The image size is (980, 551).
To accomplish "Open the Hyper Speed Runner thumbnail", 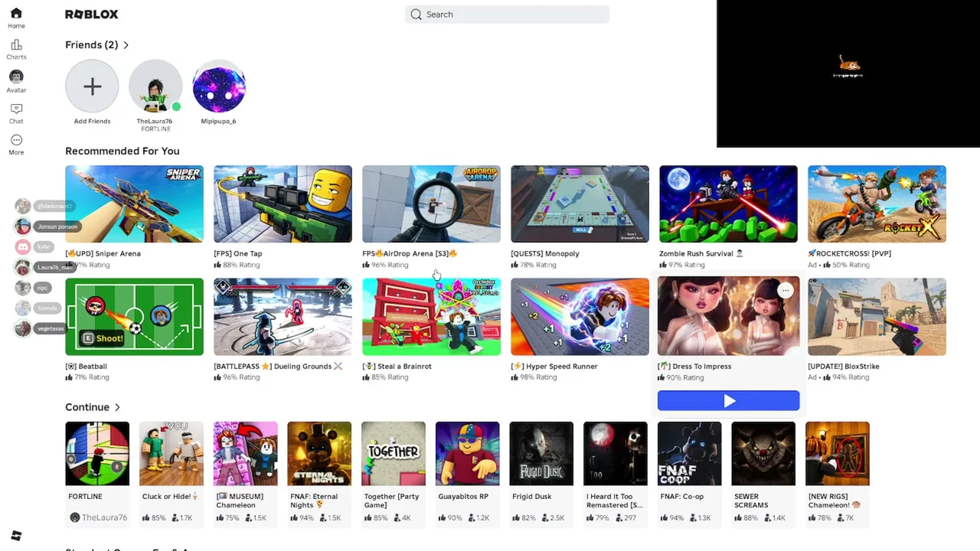I will tap(580, 317).
